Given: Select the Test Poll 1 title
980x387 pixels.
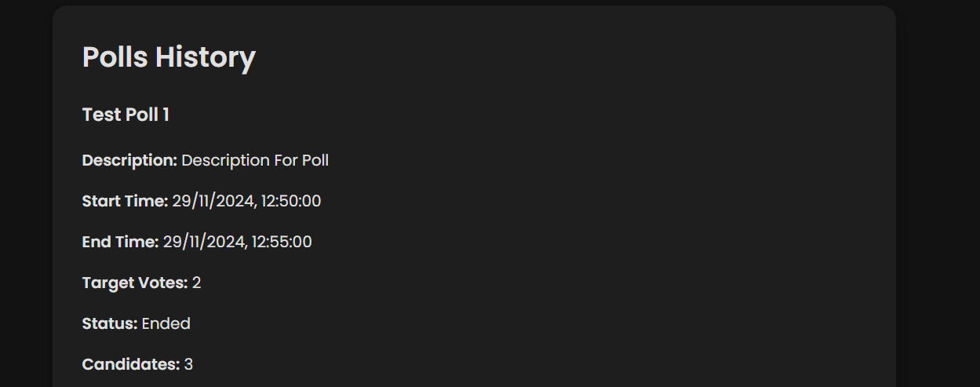Looking at the screenshot, I should 126,115.
